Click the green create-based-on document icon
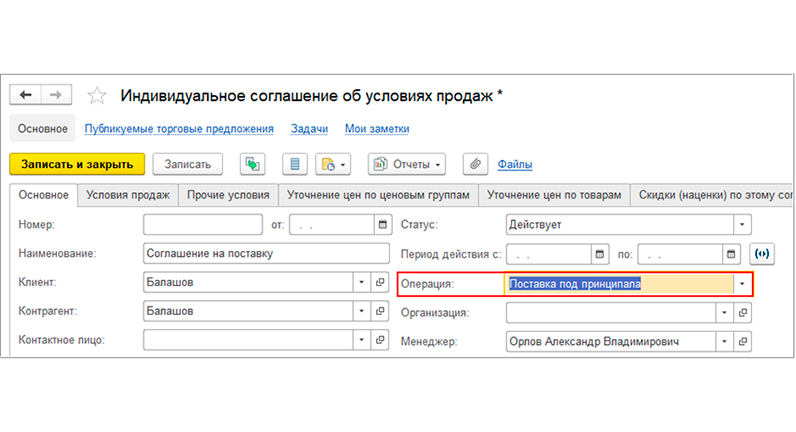 click(252, 164)
